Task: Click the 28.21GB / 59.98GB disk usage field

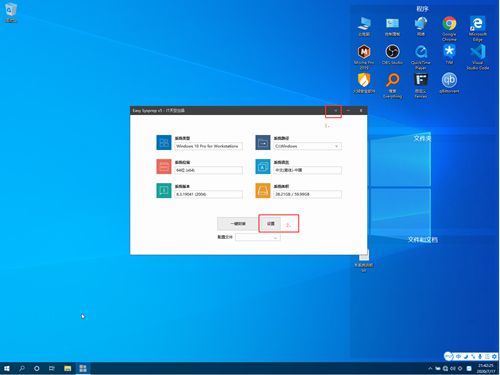Action: click(x=307, y=194)
